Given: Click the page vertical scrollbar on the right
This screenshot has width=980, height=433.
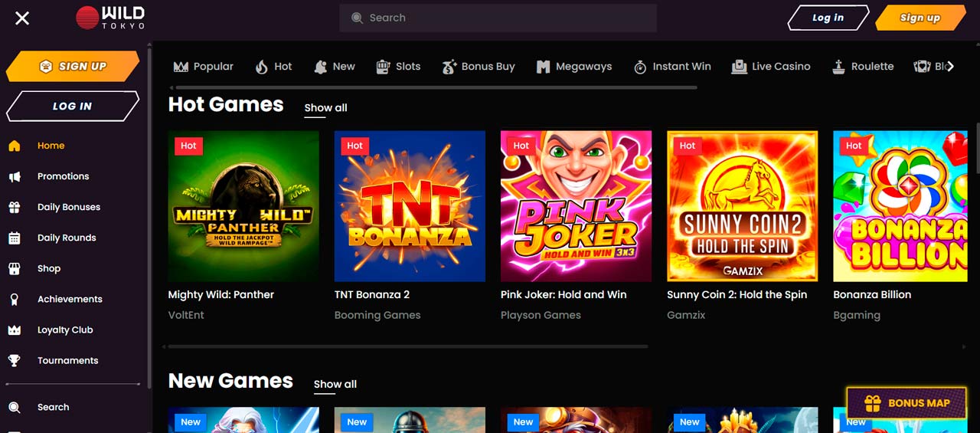Looking at the screenshot, I should (x=978, y=147).
